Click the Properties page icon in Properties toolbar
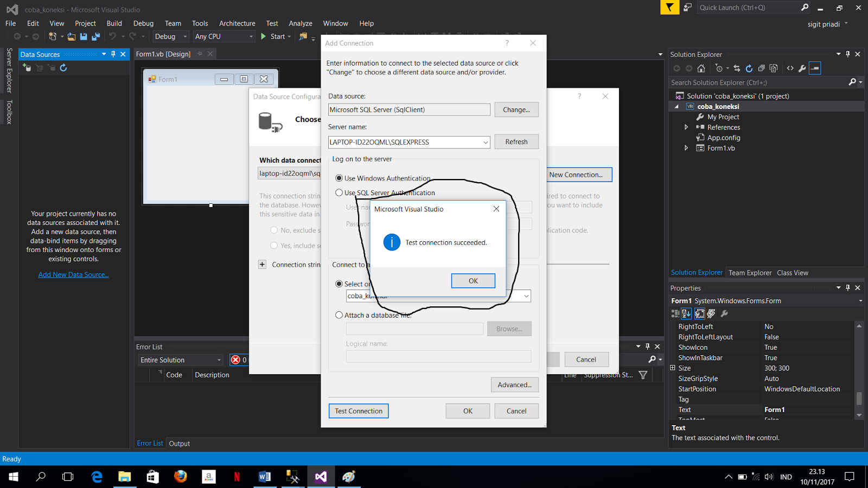Screen dimensions: 868x488 pyautogui.click(x=699, y=313)
